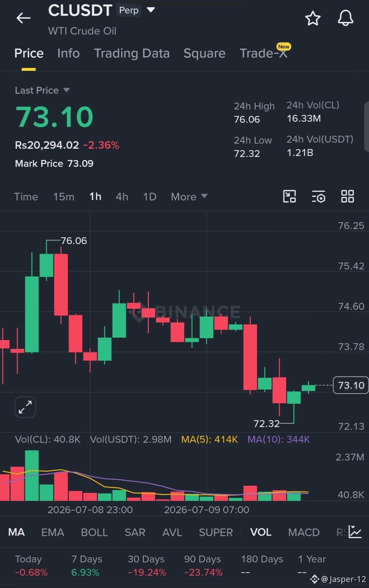This screenshot has height=588, width=369.
Task: Switch to the Info tab
Action: 69,53
